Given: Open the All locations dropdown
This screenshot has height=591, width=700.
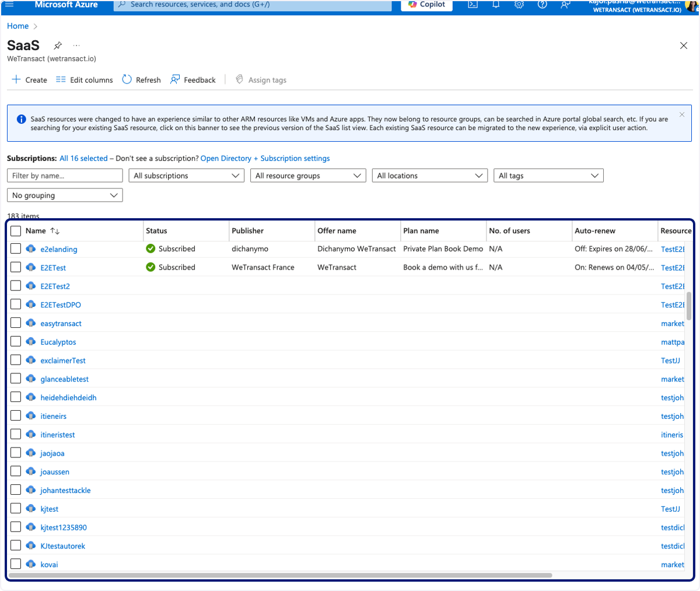Looking at the screenshot, I should click(x=429, y=176).
